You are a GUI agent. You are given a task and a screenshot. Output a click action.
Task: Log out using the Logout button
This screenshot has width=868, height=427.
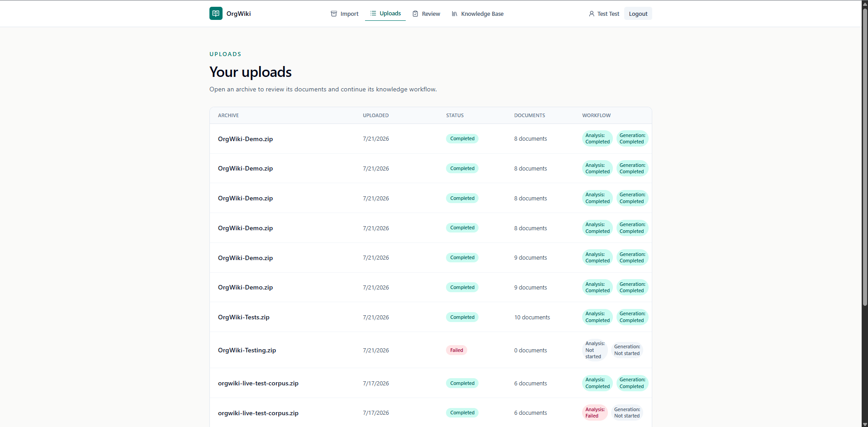[x=638, y=14]
